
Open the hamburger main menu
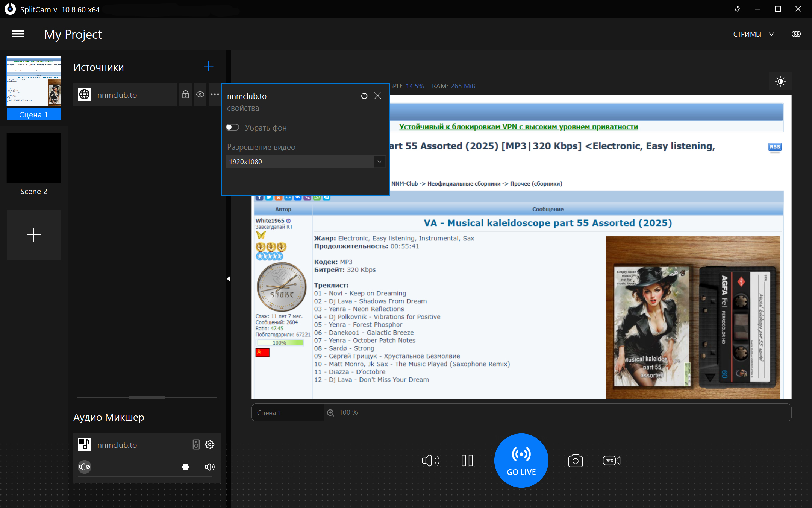pos(18,34)
